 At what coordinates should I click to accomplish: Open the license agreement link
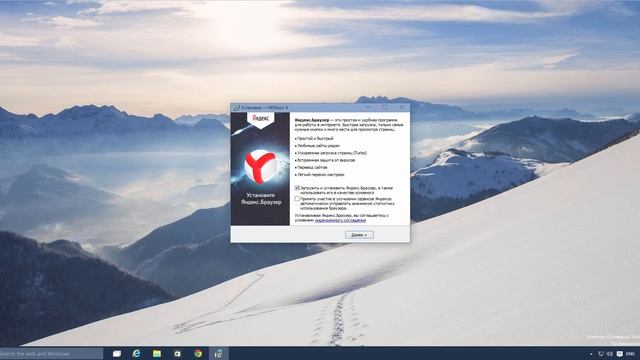point(340,220)
